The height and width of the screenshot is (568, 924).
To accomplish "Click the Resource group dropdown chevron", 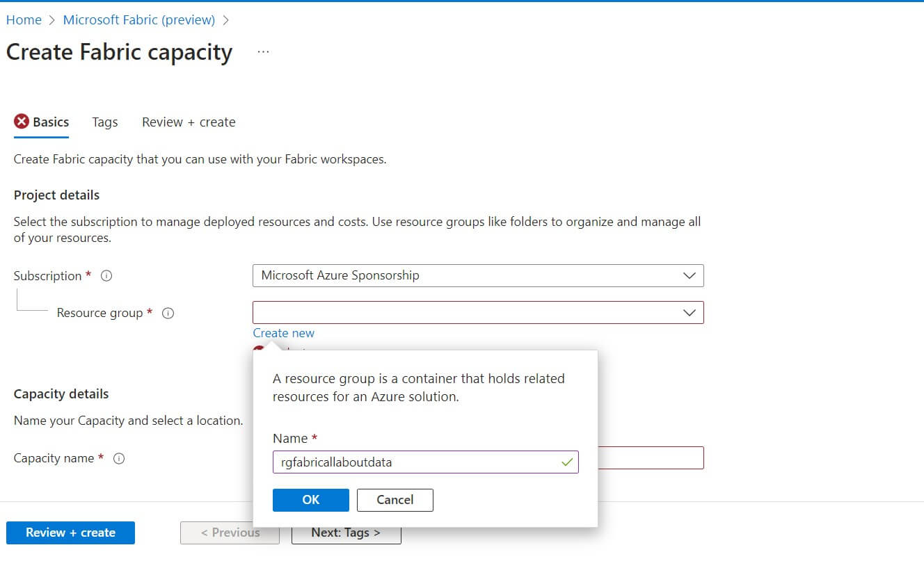I will (690, 312).
